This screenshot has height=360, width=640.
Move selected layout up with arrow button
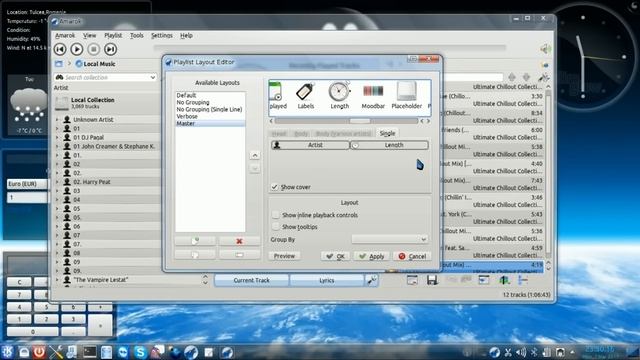[x=255, y=156]
